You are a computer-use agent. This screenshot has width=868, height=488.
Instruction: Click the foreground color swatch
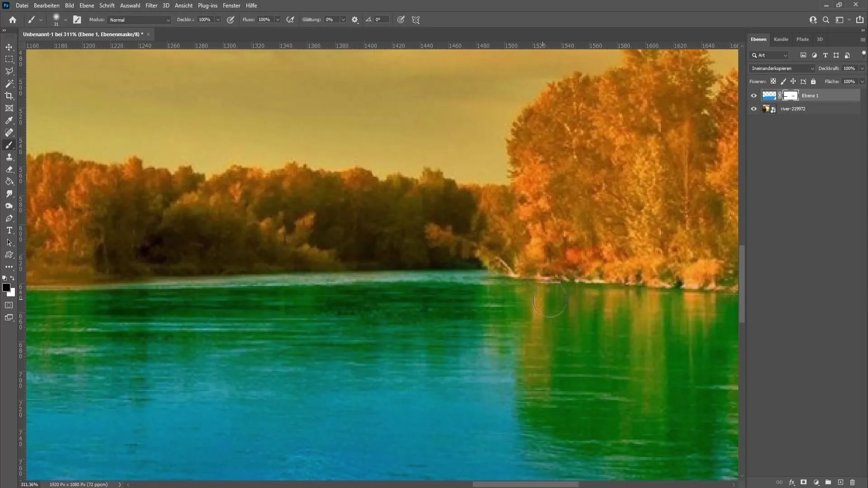pos(6,287)
